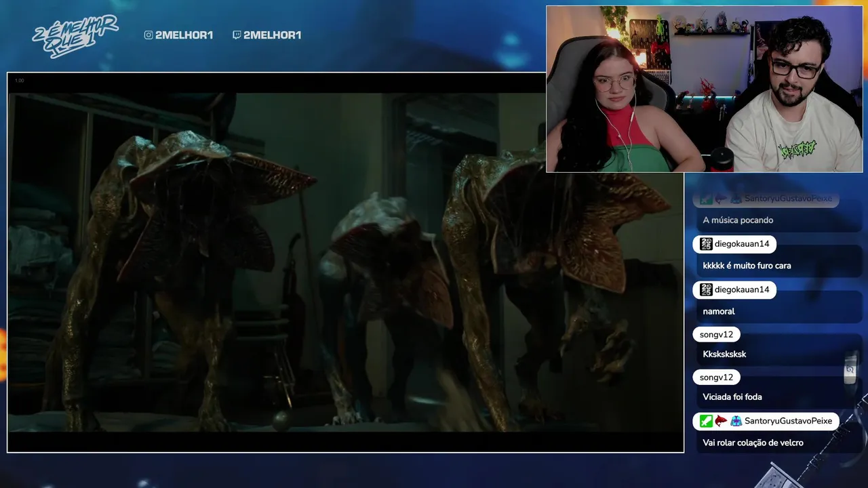Viewport: 868px width, 488px height.
Task: Open the Twitch handle 2MELHOR1 text
Action: 272,35
